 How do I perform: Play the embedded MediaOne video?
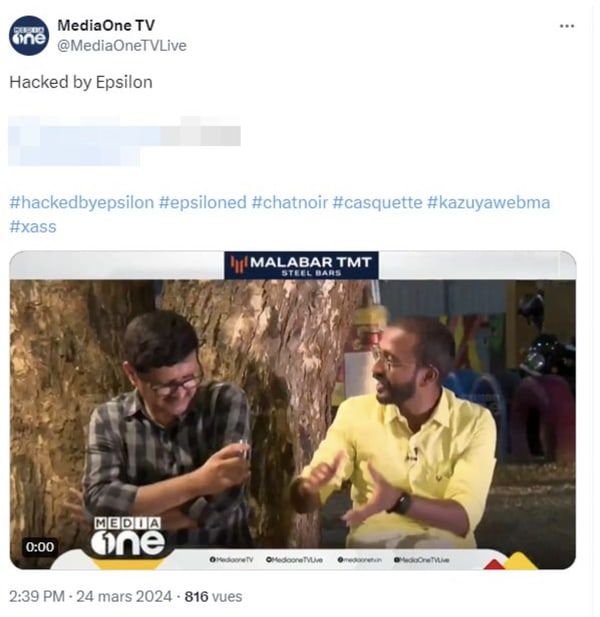pyautogui.click(x=293, y=410)
